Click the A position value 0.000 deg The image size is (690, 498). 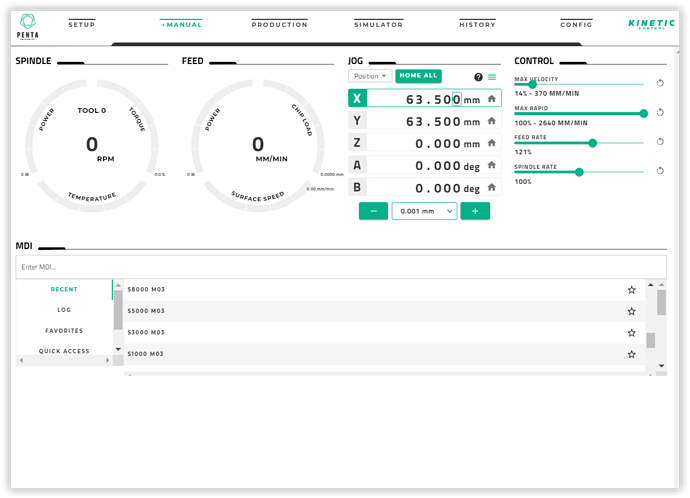(448, 166)
